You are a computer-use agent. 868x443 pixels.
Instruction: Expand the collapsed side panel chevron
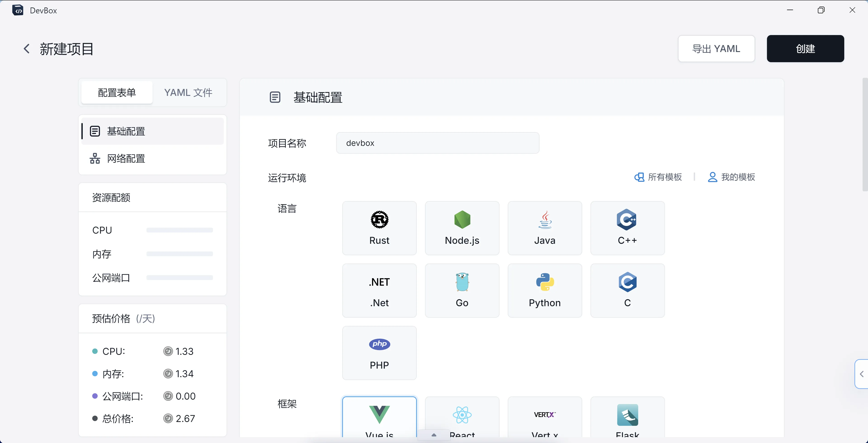point(861,374)
